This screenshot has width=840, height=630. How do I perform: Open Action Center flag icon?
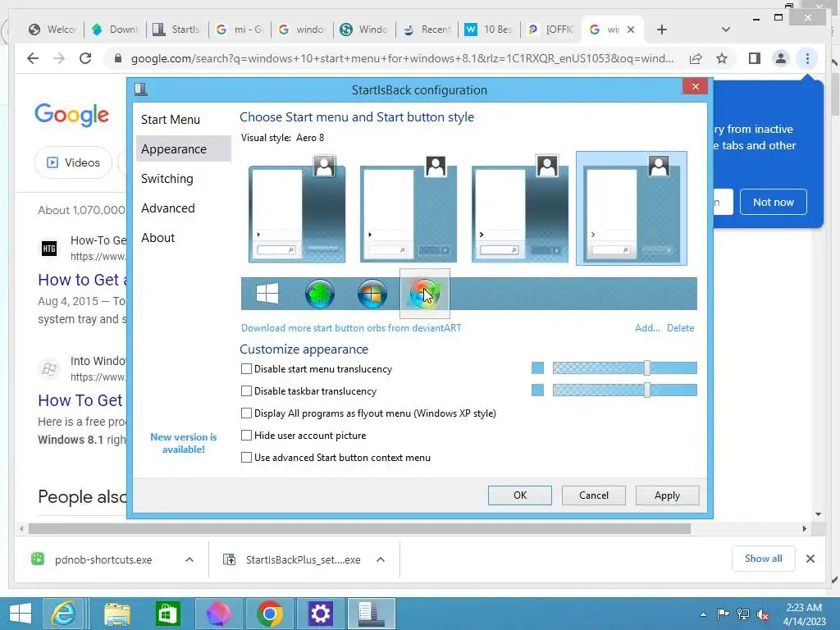pyautogui.click(x=723, y=614)
